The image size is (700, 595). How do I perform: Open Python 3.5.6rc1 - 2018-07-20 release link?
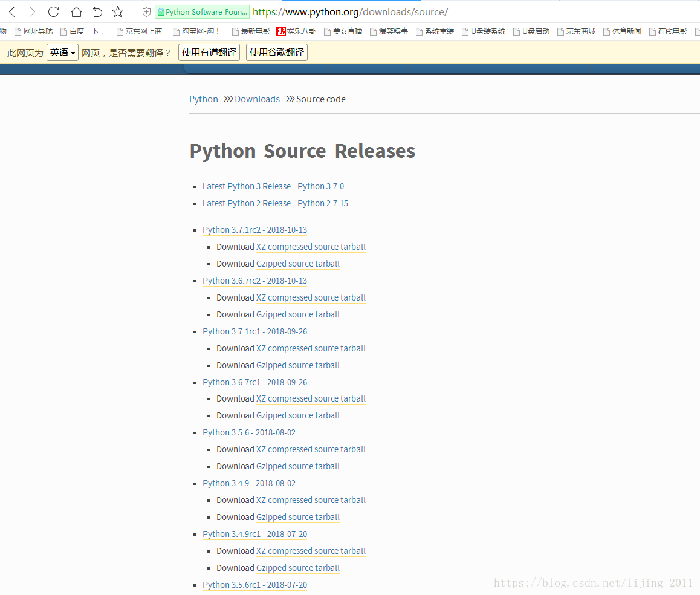click(x=255, y=585)
